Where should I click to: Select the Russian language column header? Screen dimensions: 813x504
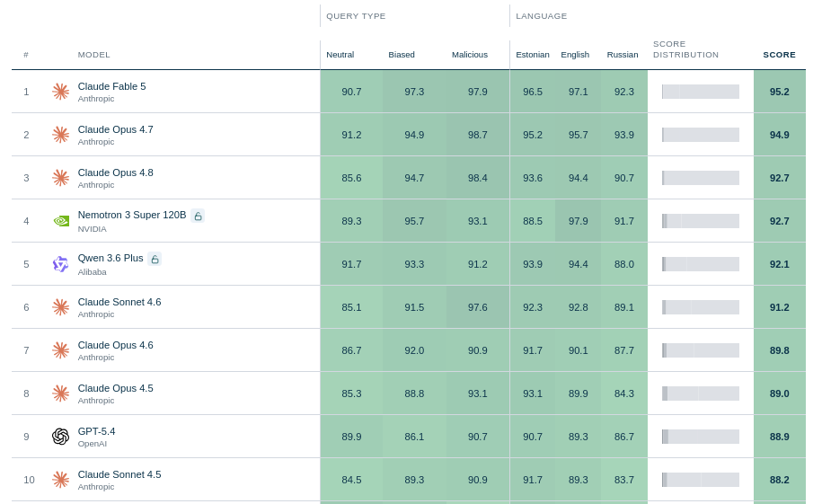coord(623,55)
